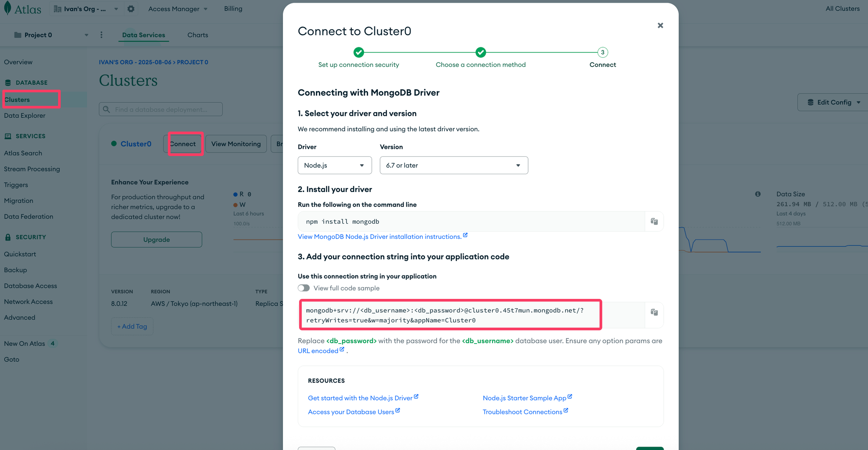Expand the Ivan's Org organization selector

86,9
